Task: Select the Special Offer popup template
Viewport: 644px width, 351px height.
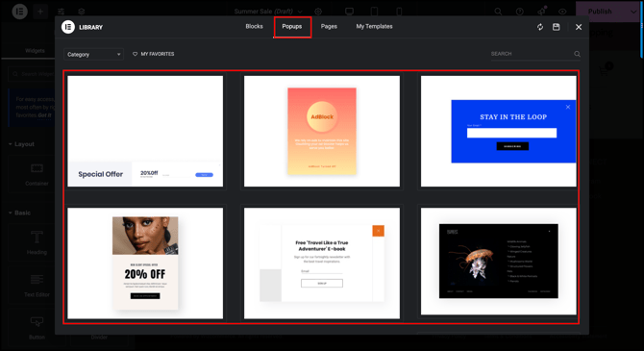Action: 145,131
